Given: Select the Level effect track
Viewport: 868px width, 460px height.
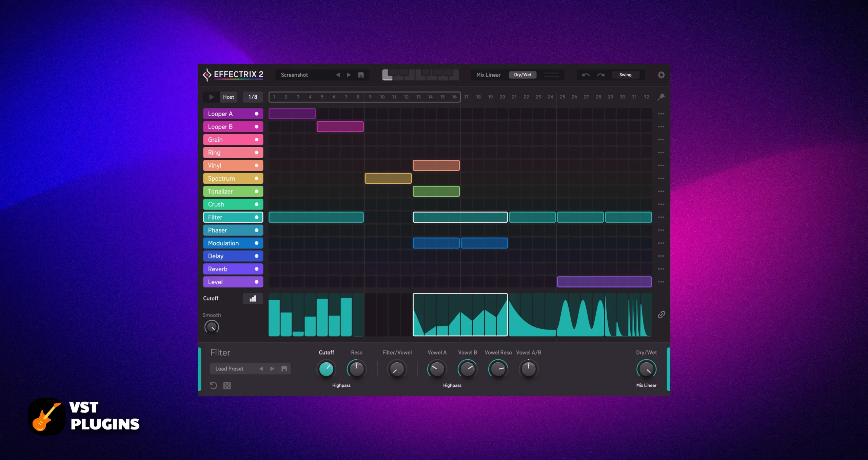Looking at the screenshot, I should coord(233,282).
